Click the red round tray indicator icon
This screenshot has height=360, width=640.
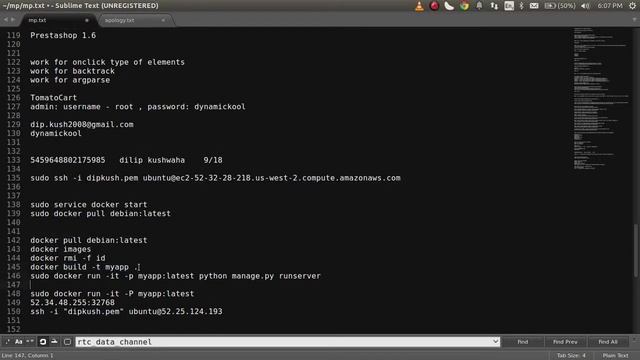(x=434, y=6)
